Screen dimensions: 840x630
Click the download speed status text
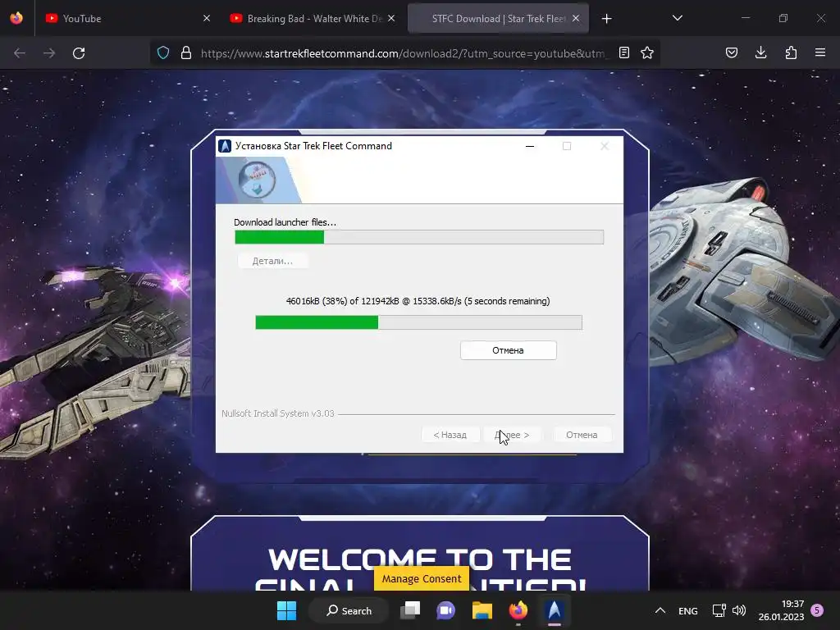click(418, 301)
